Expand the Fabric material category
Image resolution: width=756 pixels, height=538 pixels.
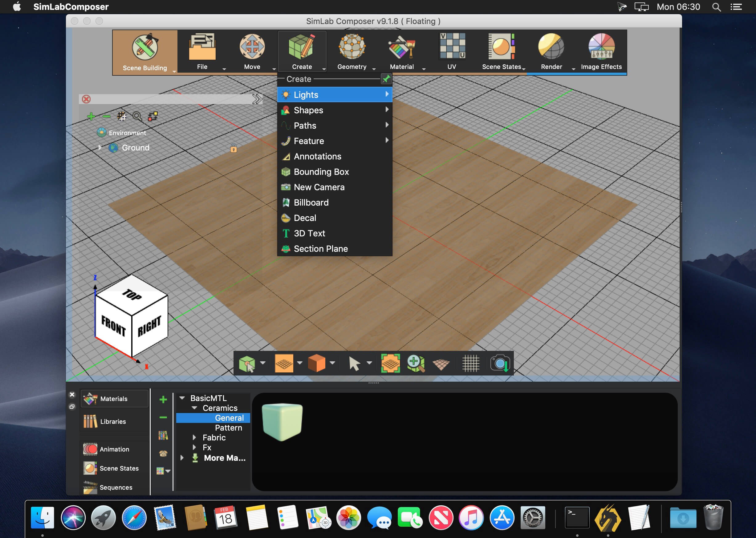[194, 438]
